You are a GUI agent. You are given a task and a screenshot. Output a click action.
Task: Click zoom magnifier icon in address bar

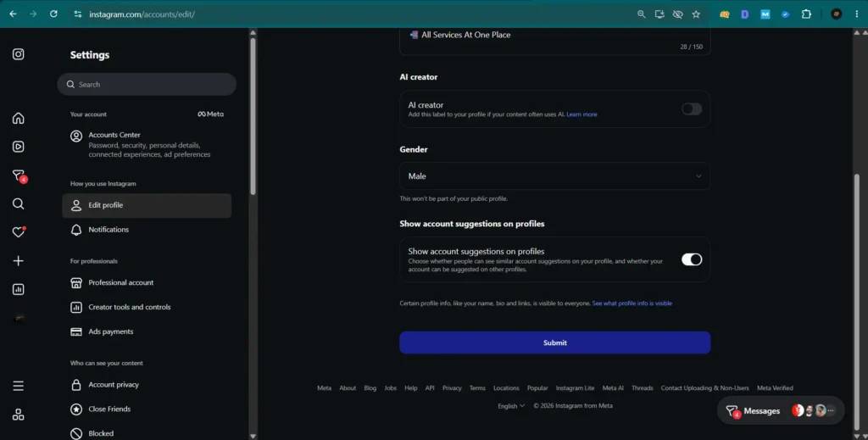pos(641,14)
